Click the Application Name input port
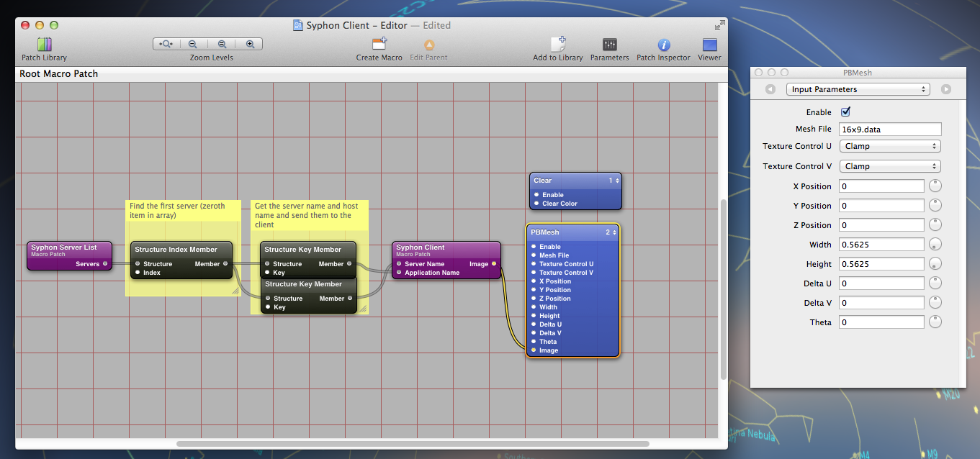 [x=398, y=273]
